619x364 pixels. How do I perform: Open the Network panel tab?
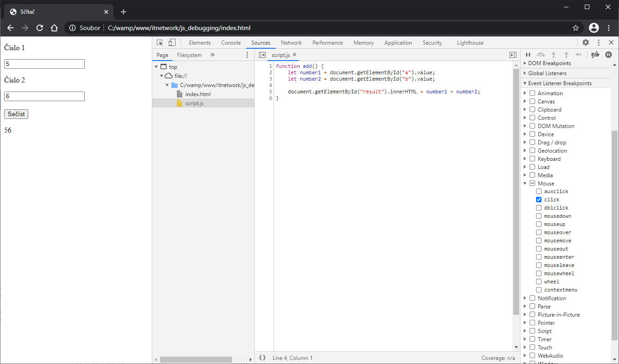tap(291, 43)
